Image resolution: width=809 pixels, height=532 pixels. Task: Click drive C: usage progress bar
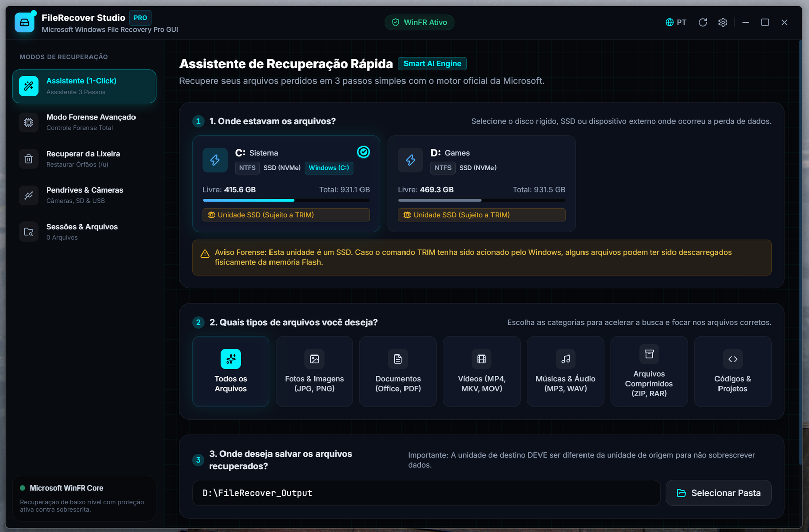pos(286,200)
